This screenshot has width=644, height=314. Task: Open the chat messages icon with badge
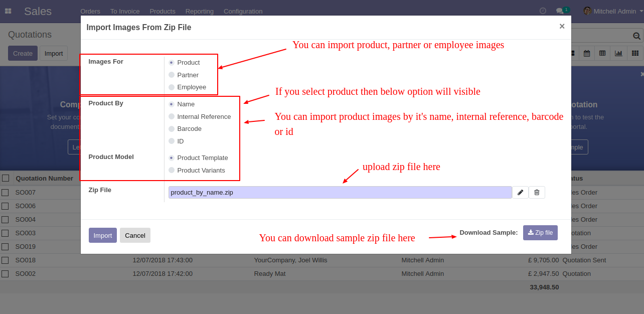562,11
